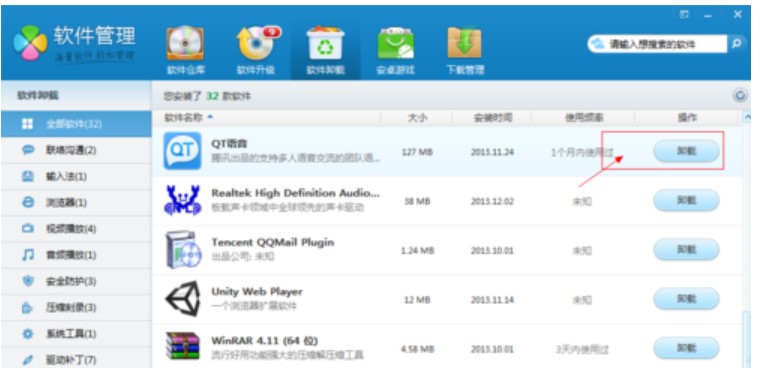Click the Unity Web Player icon
760x368 pixels.
point(182,299)
